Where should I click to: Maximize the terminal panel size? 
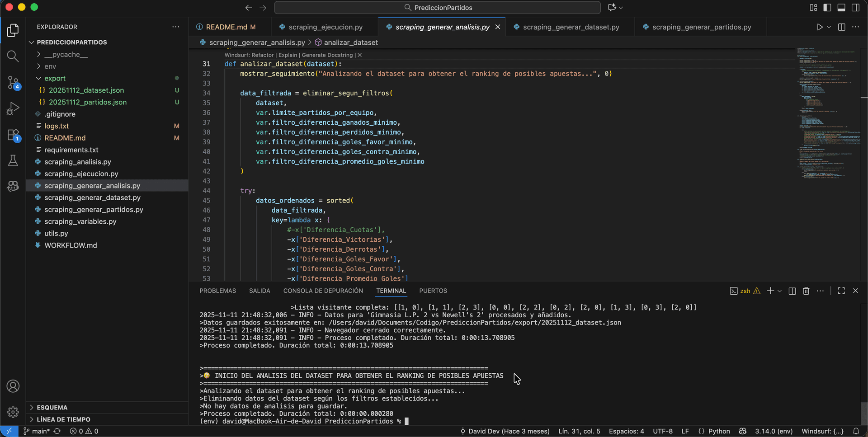coord(841,291)
